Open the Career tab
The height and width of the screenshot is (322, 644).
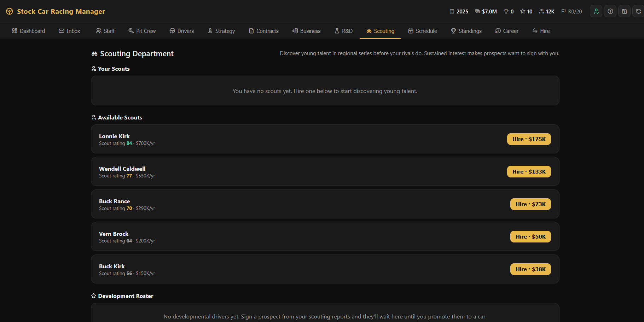(x=507, y=31)
